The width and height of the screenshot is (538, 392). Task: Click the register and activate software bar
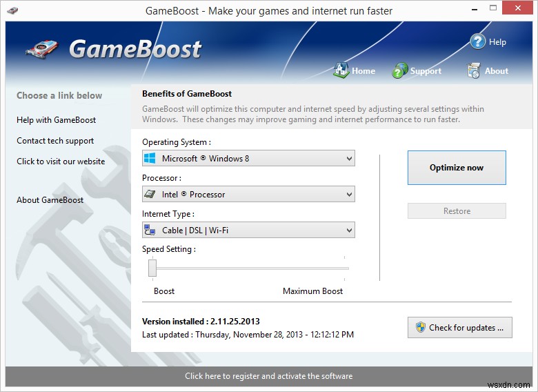269,376
